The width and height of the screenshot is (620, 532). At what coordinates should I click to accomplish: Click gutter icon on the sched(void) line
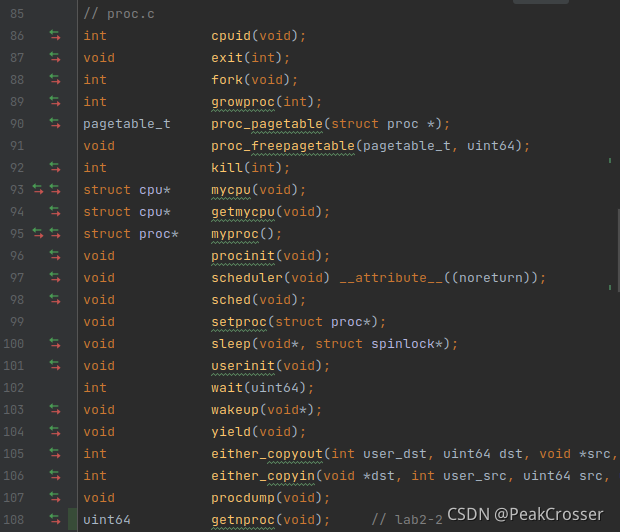(x=55, y=300)
